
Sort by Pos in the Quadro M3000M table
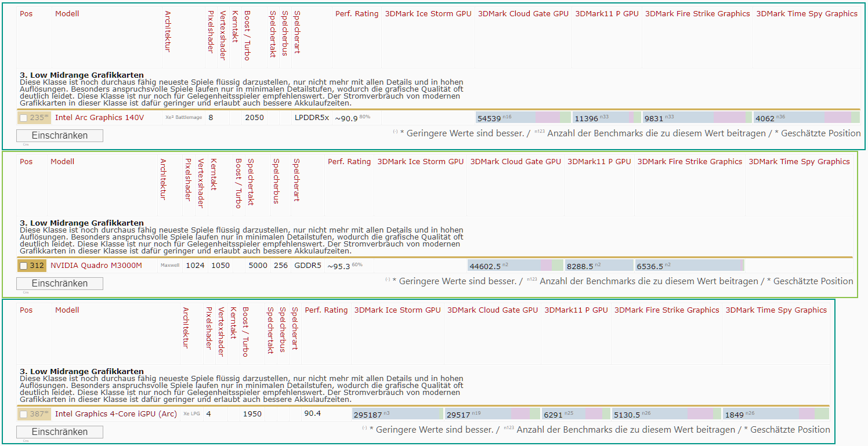click(26, 162)
